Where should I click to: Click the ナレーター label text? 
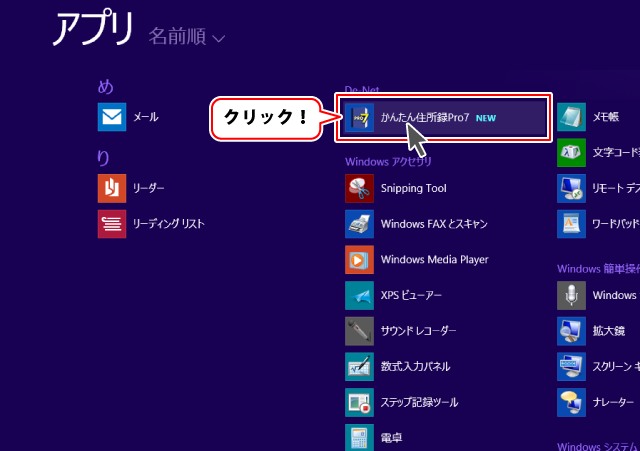coord(613,402)
